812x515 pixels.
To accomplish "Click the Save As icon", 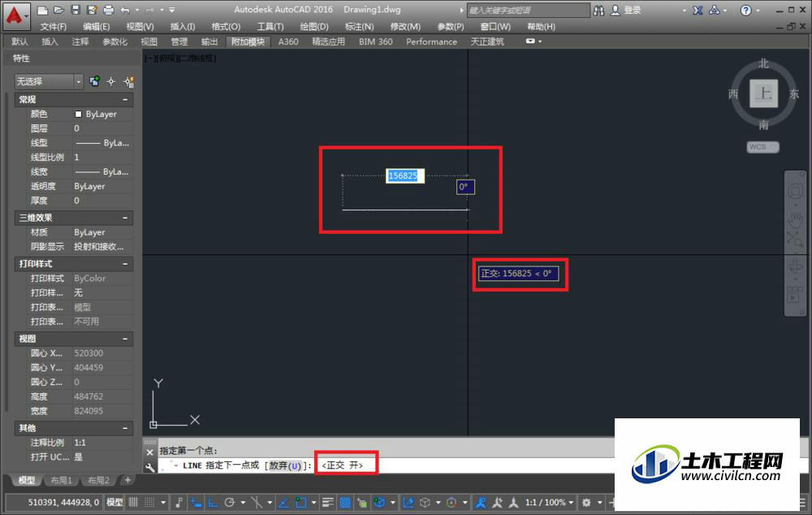I will [93, 10].
